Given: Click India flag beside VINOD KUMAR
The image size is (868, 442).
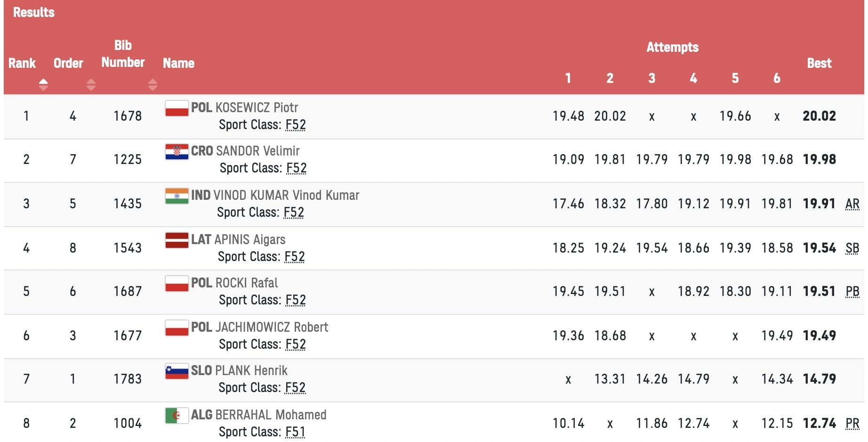Looking at the screenshot, I should [177, 196].
